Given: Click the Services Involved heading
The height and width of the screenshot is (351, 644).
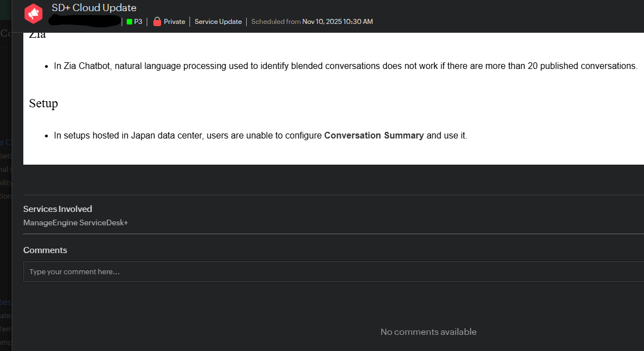Looking at the screenshot, I should (58, 209).
